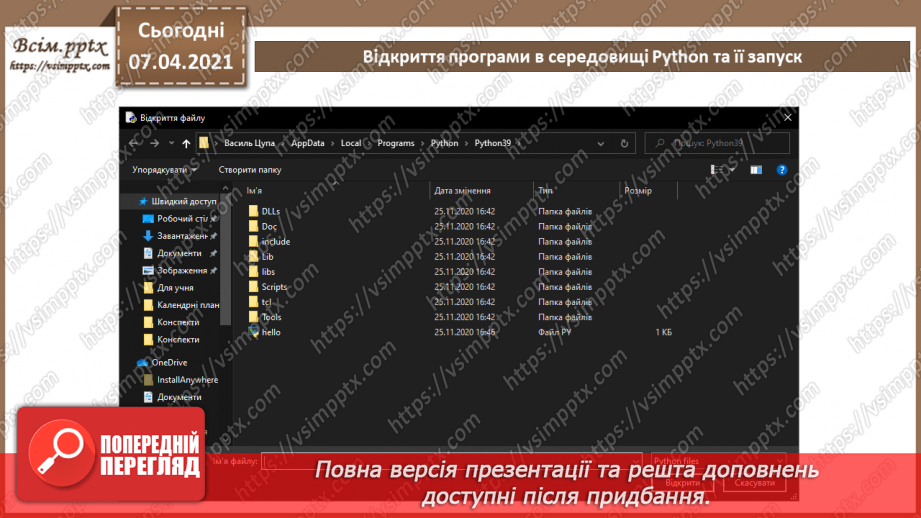Select the hello Python file

tap(264, 332)
